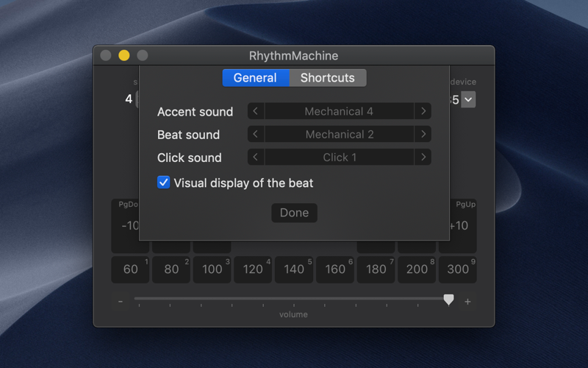Click the Mechanical 2 beat sound field

pos(339,134)
